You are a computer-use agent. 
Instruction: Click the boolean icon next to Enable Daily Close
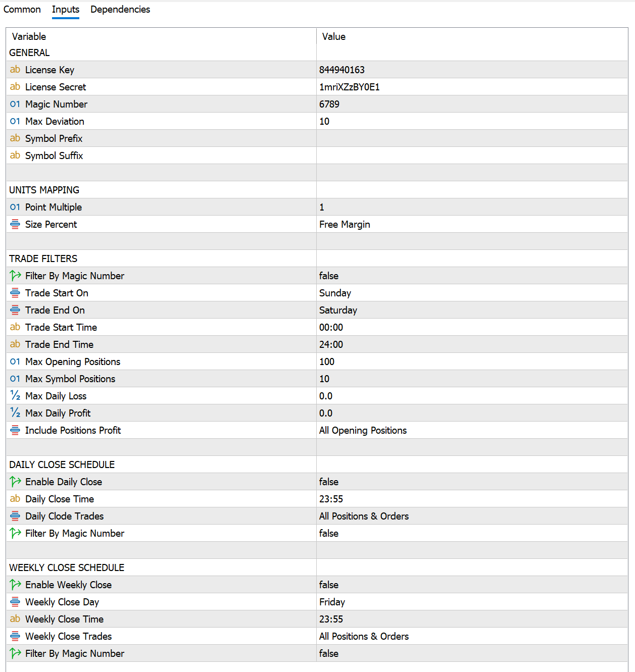15,482
